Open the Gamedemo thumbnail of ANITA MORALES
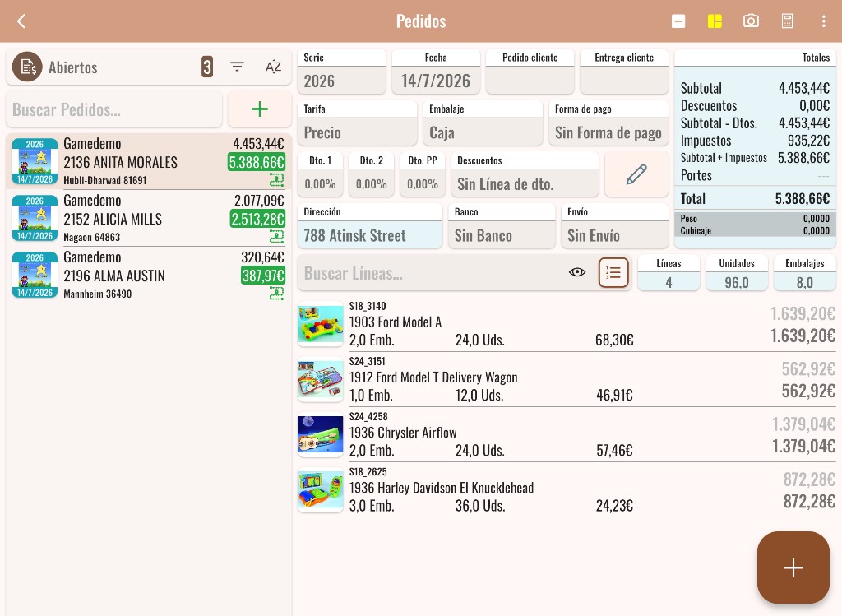 pyautogui.click(x=35, y=162)
